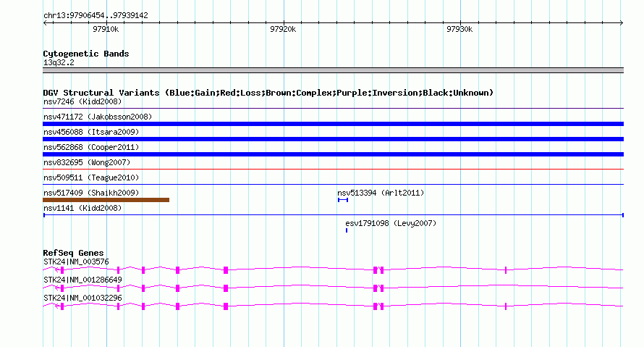Click the small blue nsv513394 variant glyph

(343, 200)
